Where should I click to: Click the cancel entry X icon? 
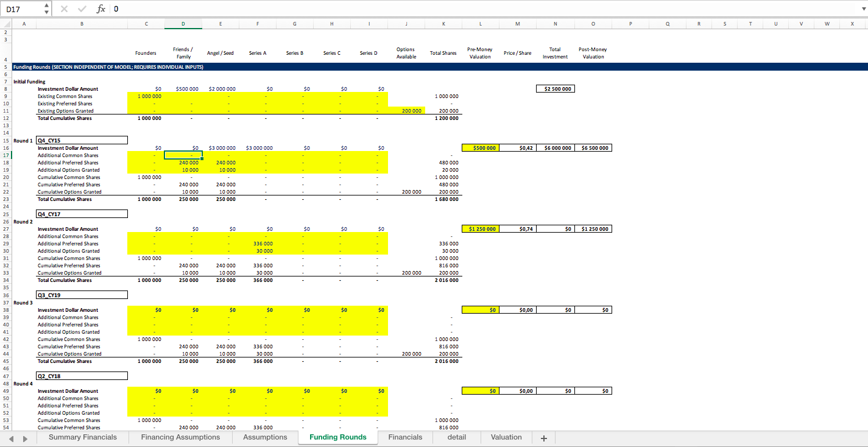(x=65, y=9)
